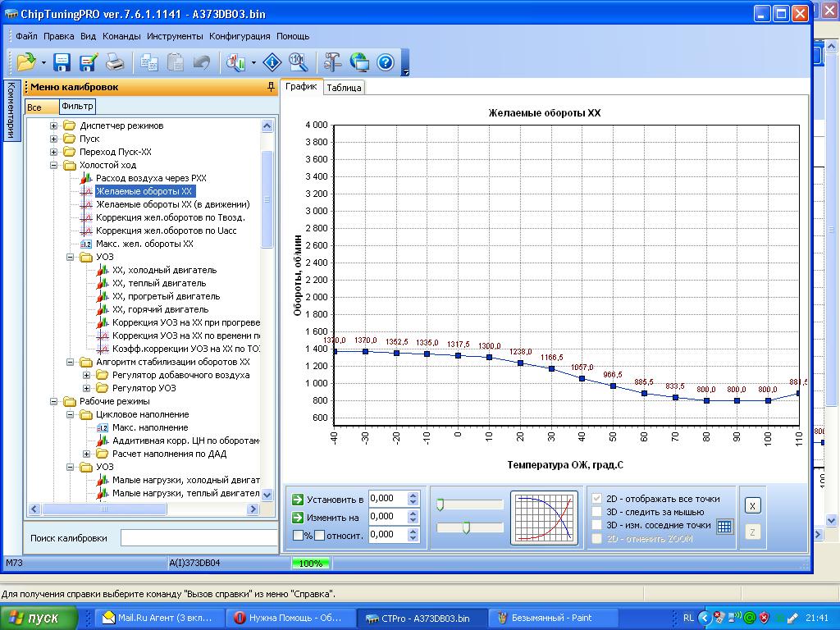This screenshot has width=840, height=630.
Task: Click the hammer and wrench settings icon
Action: click(332, 62)
